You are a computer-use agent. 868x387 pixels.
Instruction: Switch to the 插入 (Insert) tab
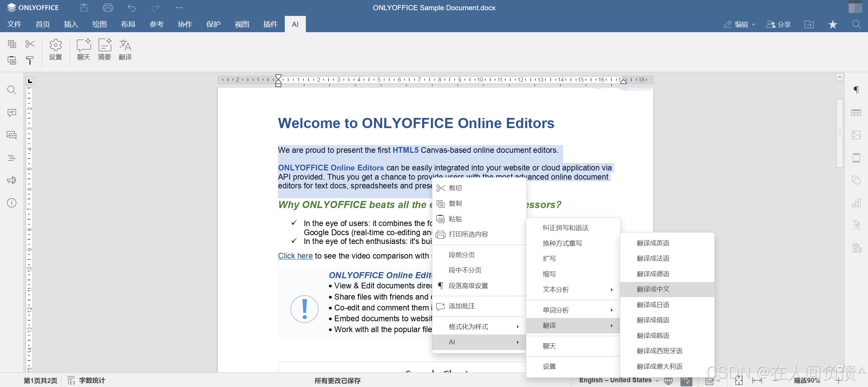tap(71, 24)
